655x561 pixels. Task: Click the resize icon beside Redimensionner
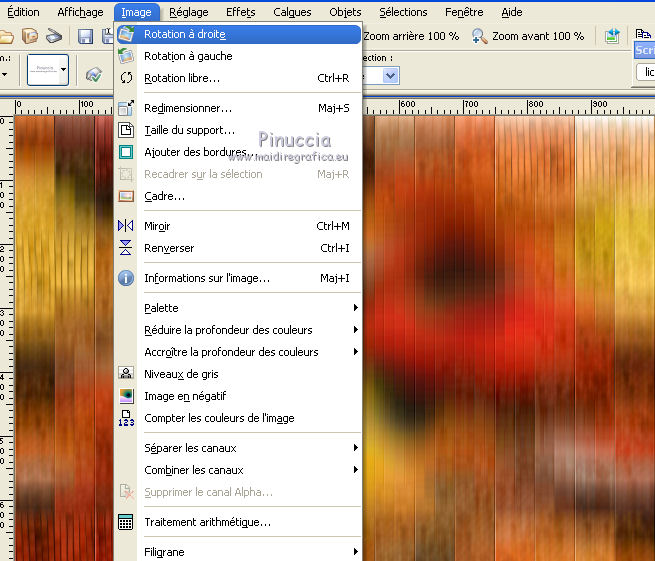click(126, 108)
